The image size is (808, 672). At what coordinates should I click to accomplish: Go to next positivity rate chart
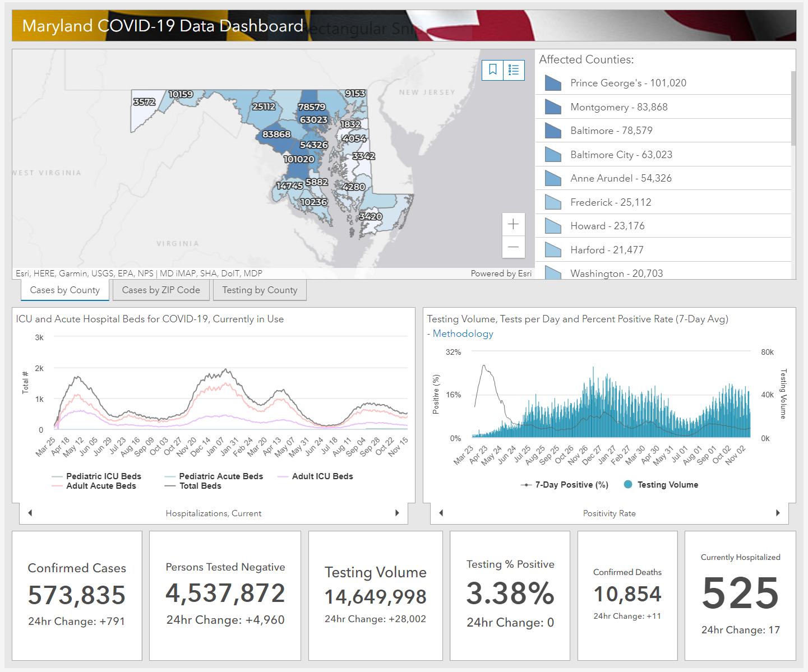778,513
